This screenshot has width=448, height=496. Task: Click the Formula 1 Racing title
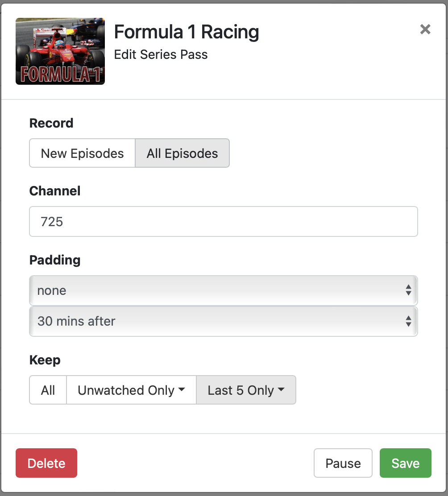point(187,32)
